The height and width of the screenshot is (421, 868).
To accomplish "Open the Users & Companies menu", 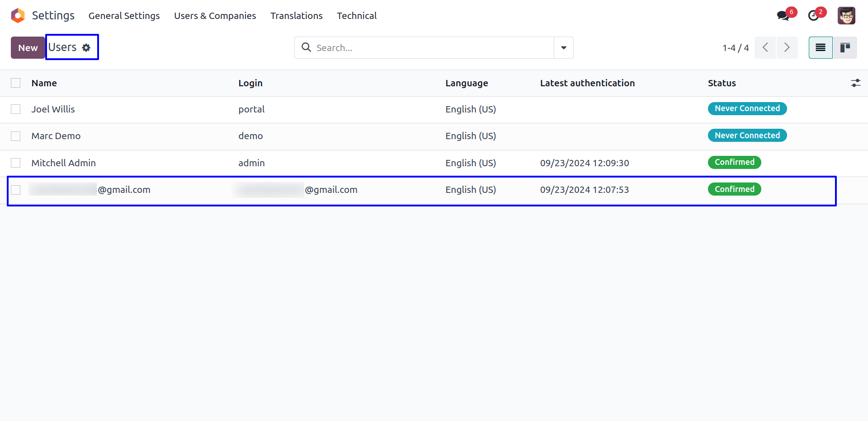I will pyautogui.click(x=215, y=16).
